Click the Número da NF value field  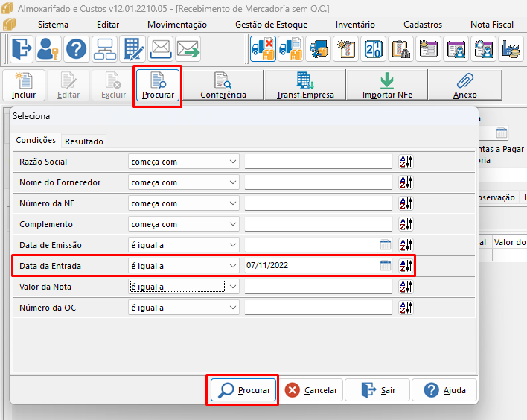point(319,203)
